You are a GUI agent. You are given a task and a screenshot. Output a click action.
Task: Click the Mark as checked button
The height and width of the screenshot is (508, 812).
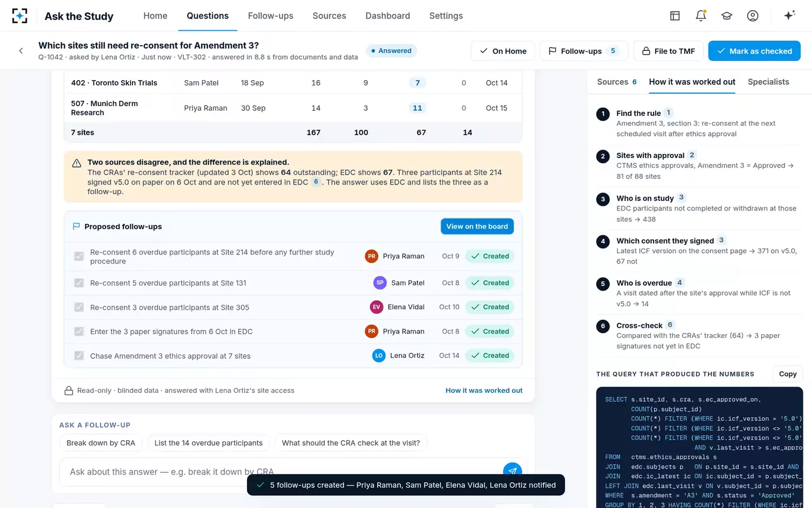(754, 51)
